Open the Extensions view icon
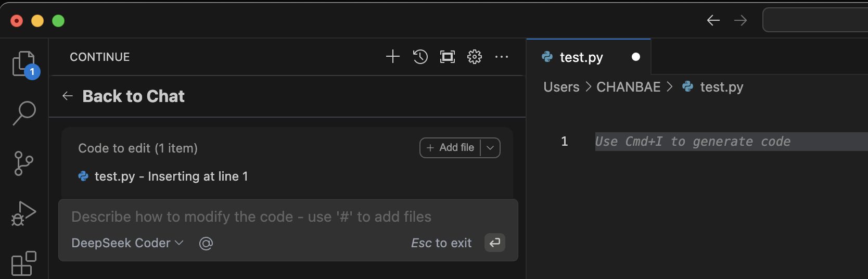This screenshot has width=868, height=279. click(x=24, y=263)
